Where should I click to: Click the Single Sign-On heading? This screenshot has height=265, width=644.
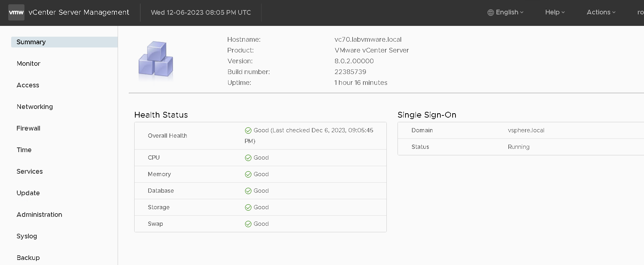427,115
